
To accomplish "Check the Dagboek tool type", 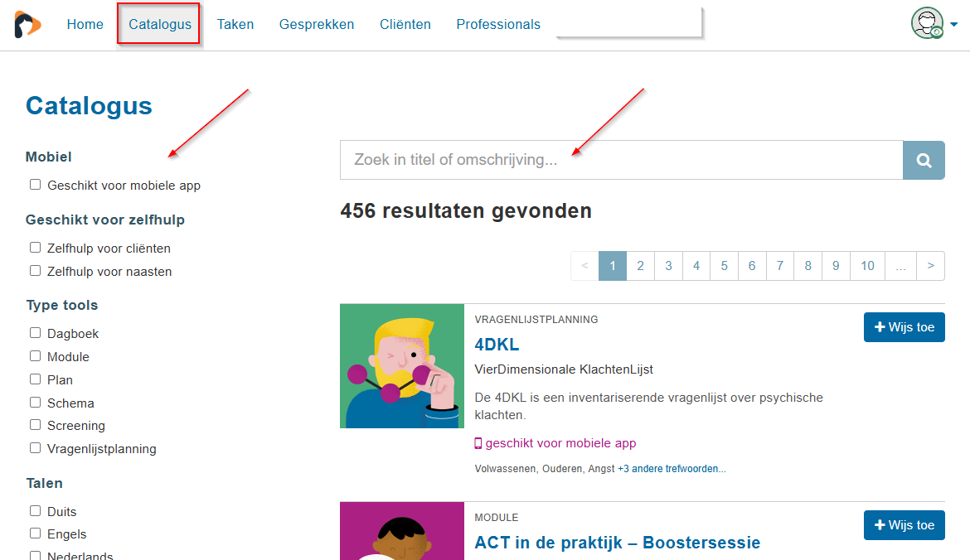I will (x=36, y=332).
